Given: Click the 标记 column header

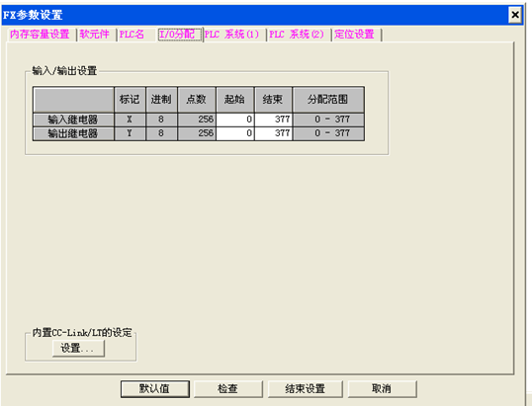Looking at the screenshot, I should (130, 100).
